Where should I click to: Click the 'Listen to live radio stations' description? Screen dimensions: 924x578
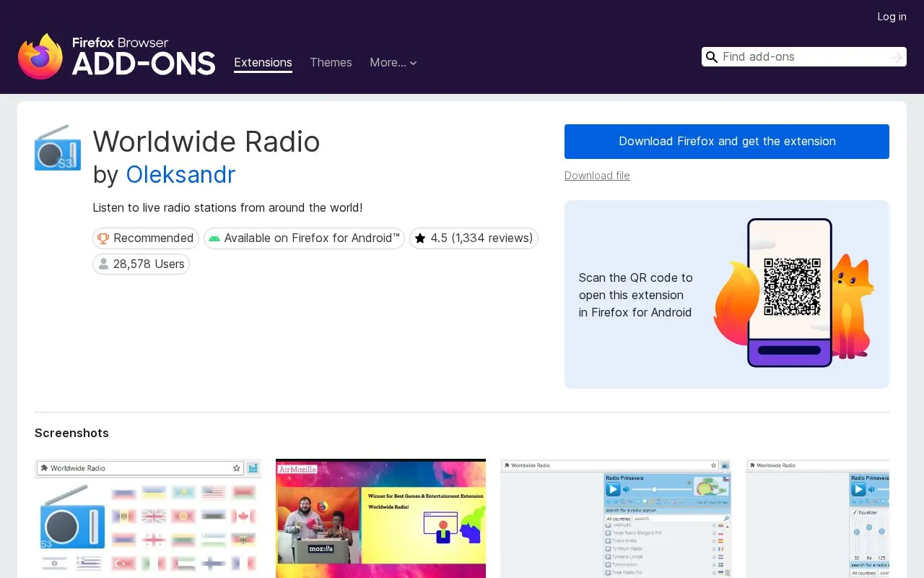pyautogui.click(x=227, y=208)
